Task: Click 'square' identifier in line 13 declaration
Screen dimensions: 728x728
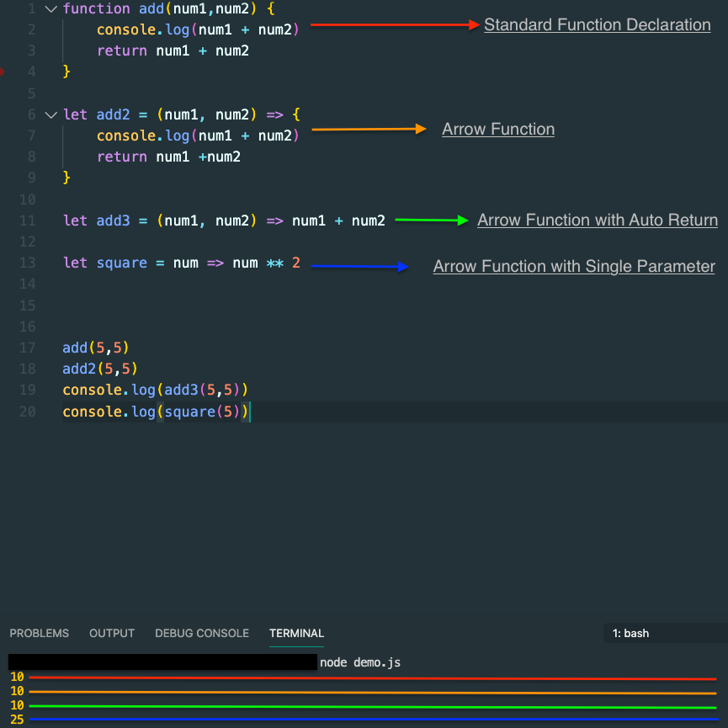Action: click(122, 263)
